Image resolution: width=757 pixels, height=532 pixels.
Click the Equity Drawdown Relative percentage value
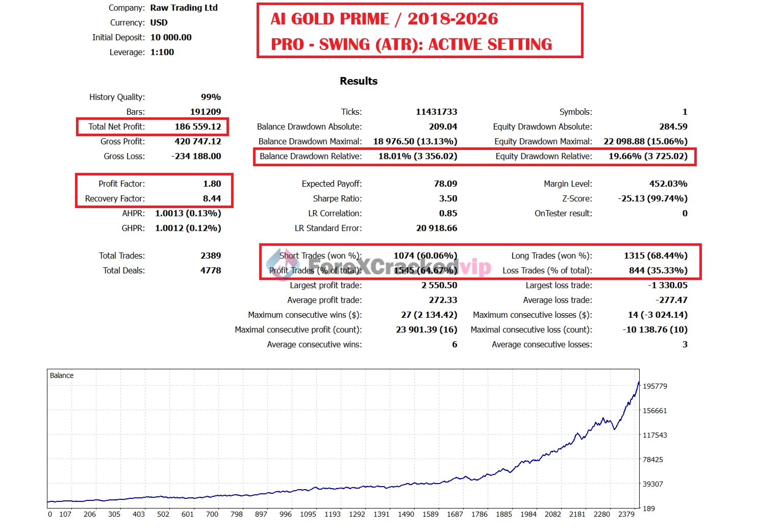(648, 156)
